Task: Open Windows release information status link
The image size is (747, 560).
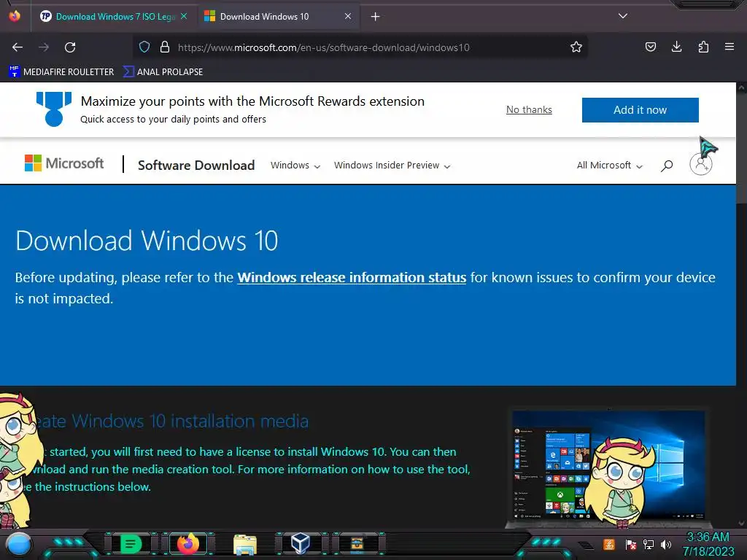Action: click(x=352, y=278)
